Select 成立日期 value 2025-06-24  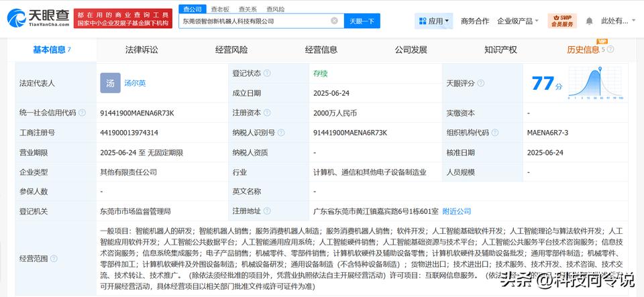331,93
